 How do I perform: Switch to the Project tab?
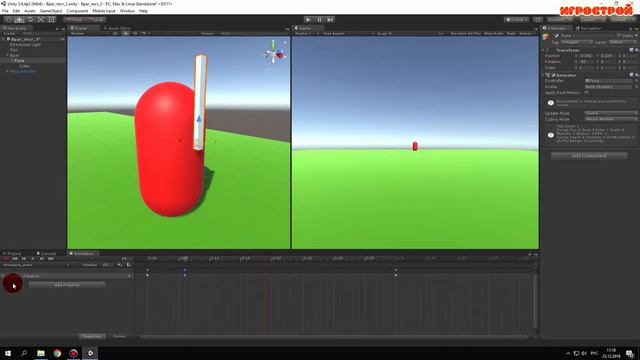coord(13,253)
